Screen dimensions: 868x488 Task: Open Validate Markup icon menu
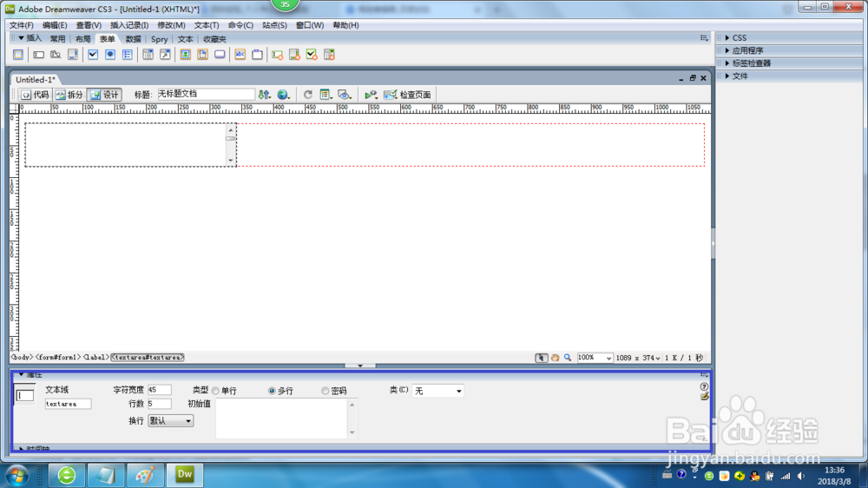tap(371, 95)
